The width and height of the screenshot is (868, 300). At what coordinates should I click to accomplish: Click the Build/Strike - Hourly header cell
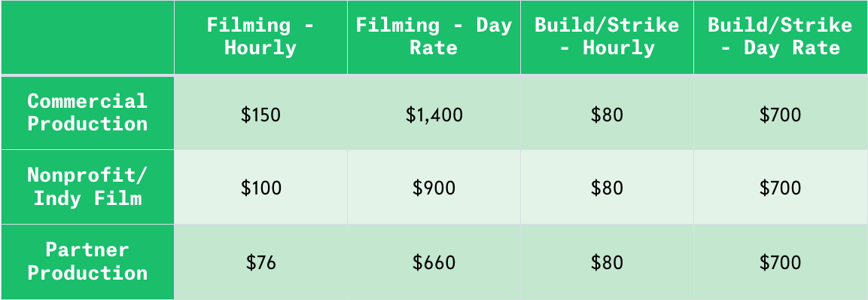coord(608,37)
